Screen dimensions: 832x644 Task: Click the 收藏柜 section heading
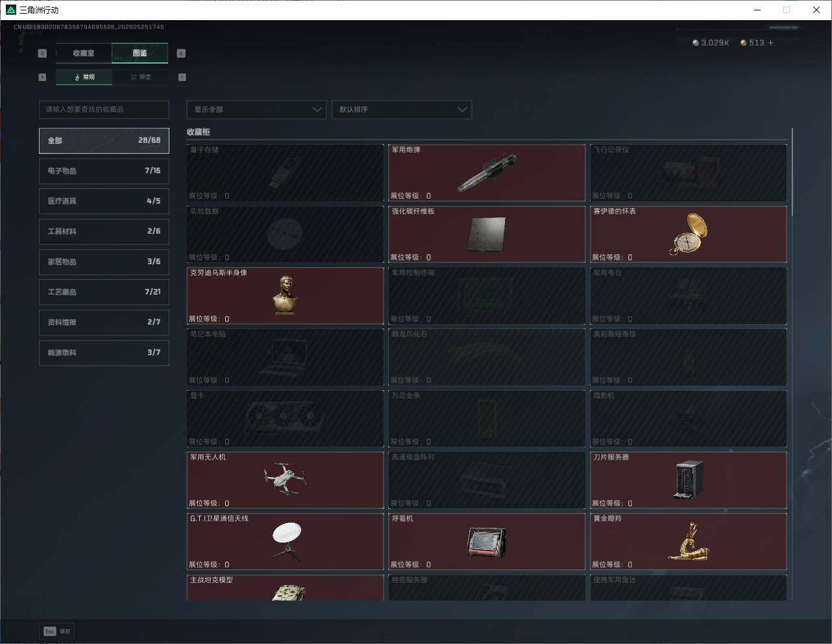pos(199,132)
